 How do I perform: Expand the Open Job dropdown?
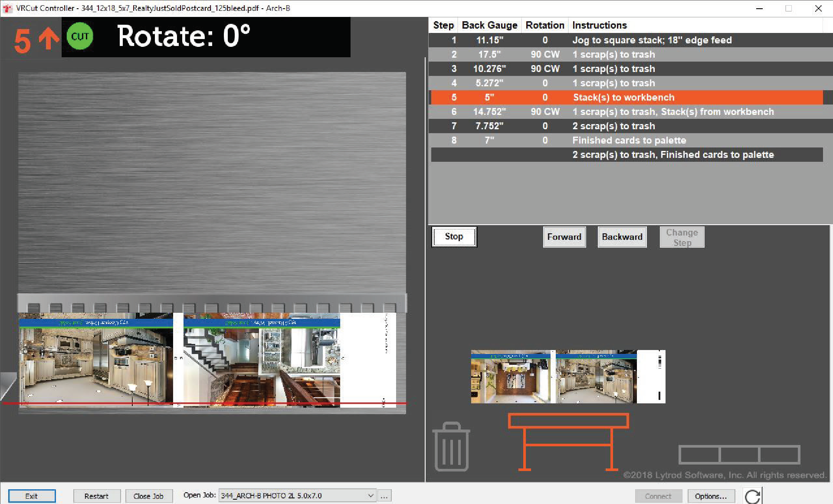(371, 496)
